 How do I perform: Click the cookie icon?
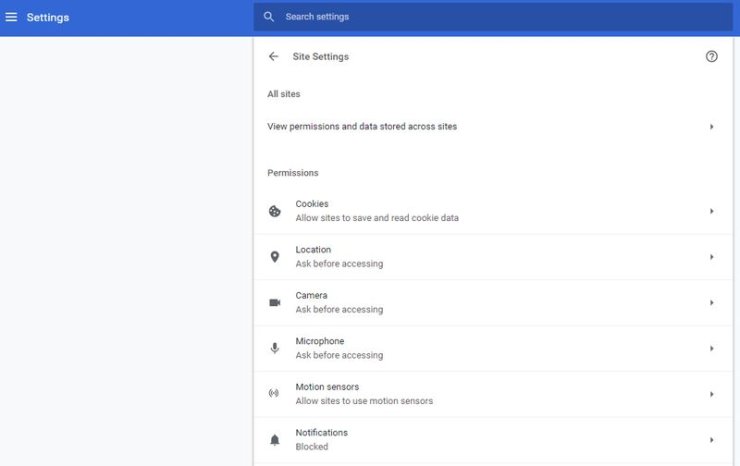click(x=275, y=211)
